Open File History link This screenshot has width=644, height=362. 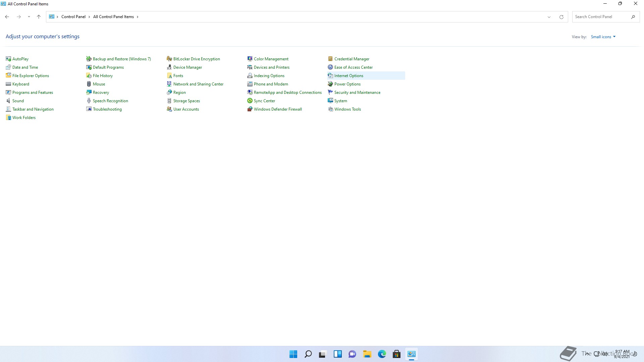[x=103, y=75]
